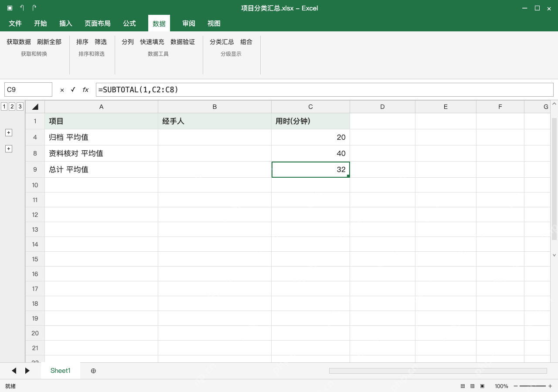
Task: Add a new sheet with the plus icon
Action: point(93,371)
